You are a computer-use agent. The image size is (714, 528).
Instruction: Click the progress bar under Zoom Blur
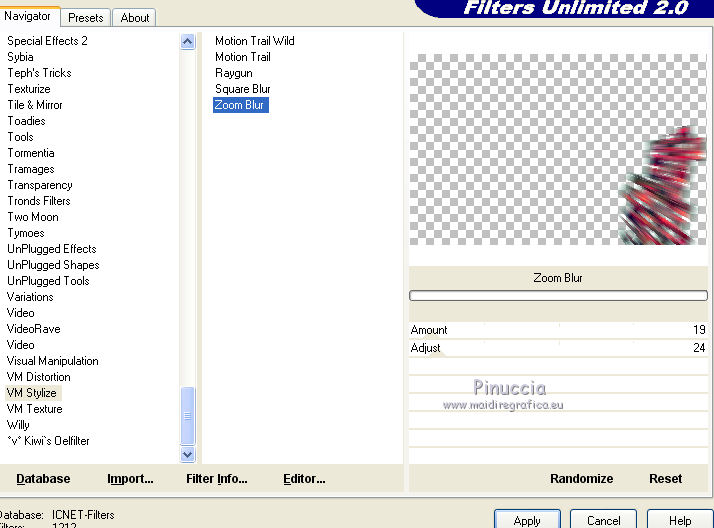558,295
